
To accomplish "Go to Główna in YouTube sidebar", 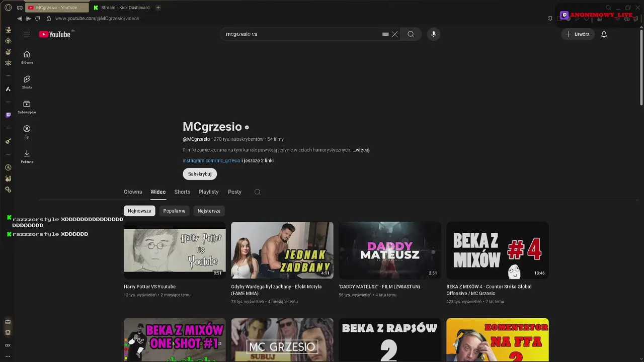I will [27, 57].
